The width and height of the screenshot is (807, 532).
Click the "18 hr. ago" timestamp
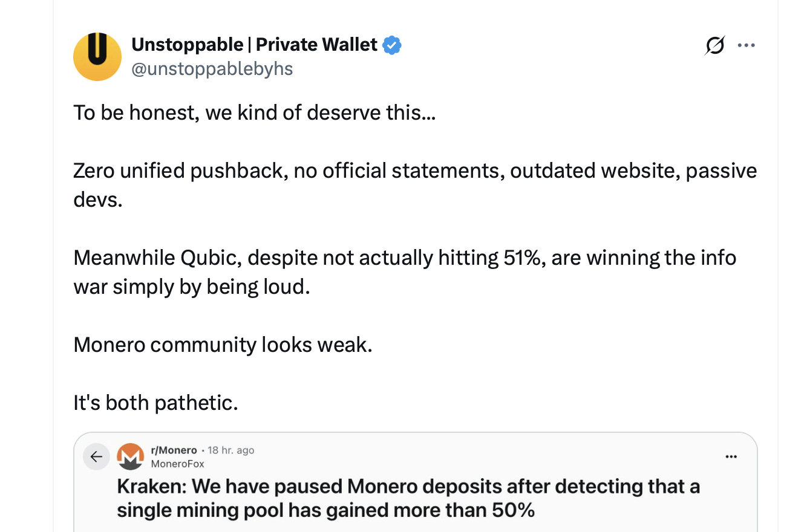pos(230,450)
